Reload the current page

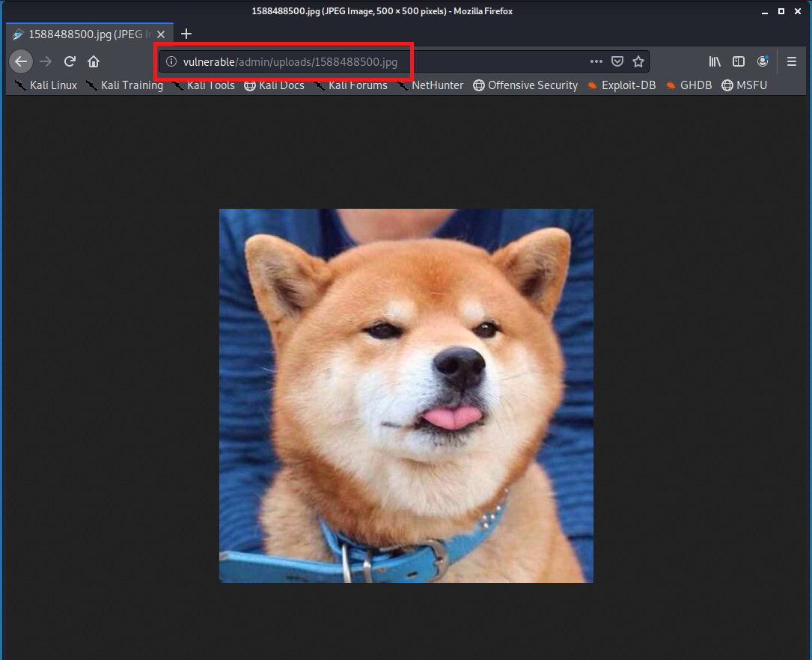70,61
